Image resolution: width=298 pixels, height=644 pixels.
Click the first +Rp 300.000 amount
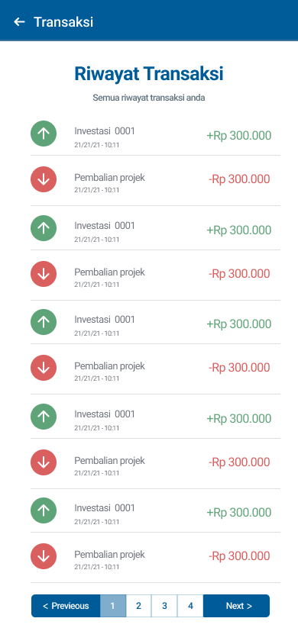pyautogui.click(x=239, y=136)
